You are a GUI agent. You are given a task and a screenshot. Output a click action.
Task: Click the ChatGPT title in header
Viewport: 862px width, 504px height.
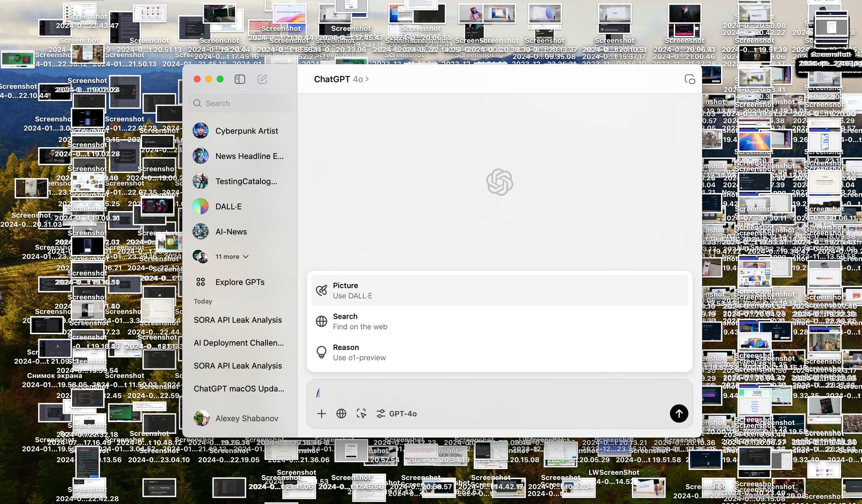(x=332, y=79)
